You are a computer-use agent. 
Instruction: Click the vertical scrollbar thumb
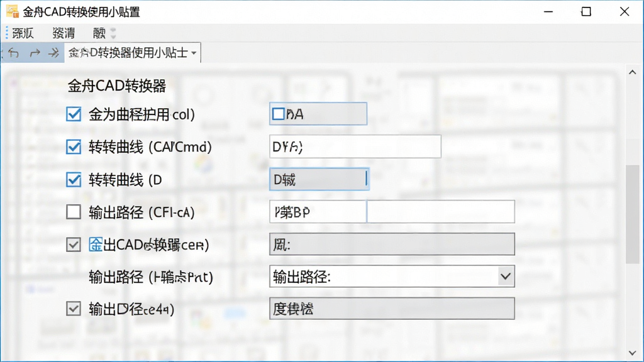633,214
